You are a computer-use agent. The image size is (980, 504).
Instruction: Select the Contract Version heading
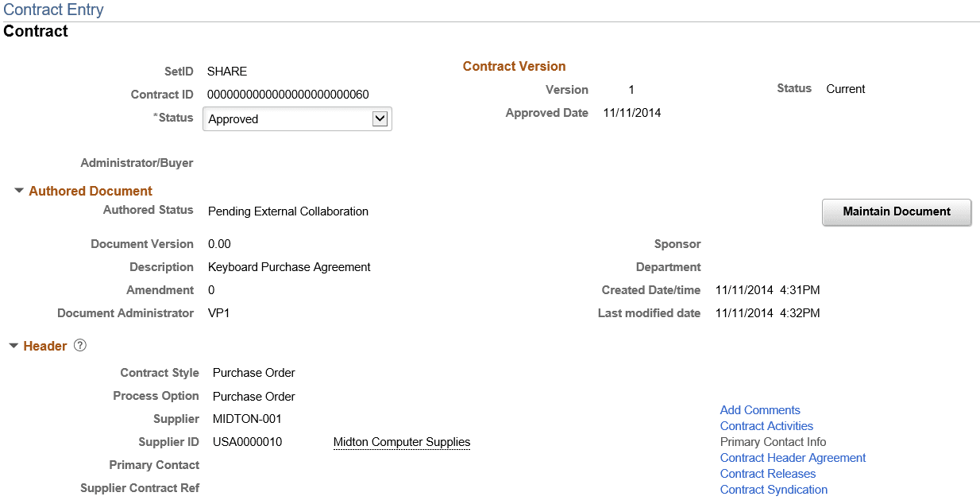coord(514,66)
